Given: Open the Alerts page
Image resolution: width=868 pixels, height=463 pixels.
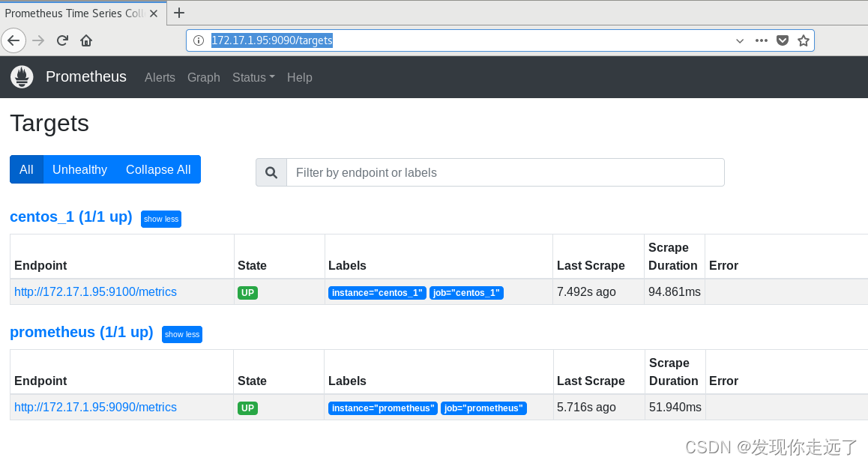Looking at the screenshot, I should pos(160,77).
